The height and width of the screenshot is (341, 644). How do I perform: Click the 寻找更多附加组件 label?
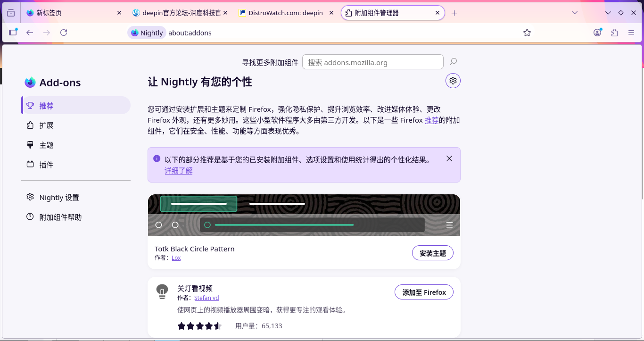(270, 62)
